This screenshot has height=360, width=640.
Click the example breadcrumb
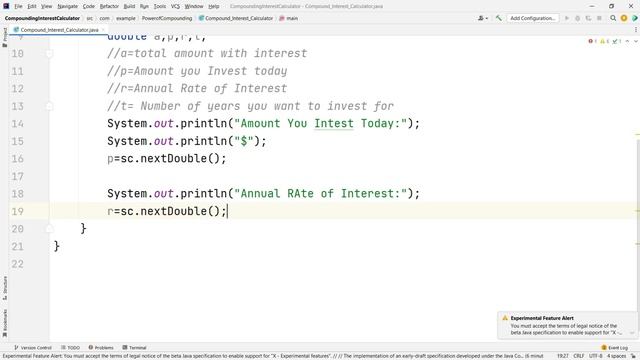click(x=126, y=18)
